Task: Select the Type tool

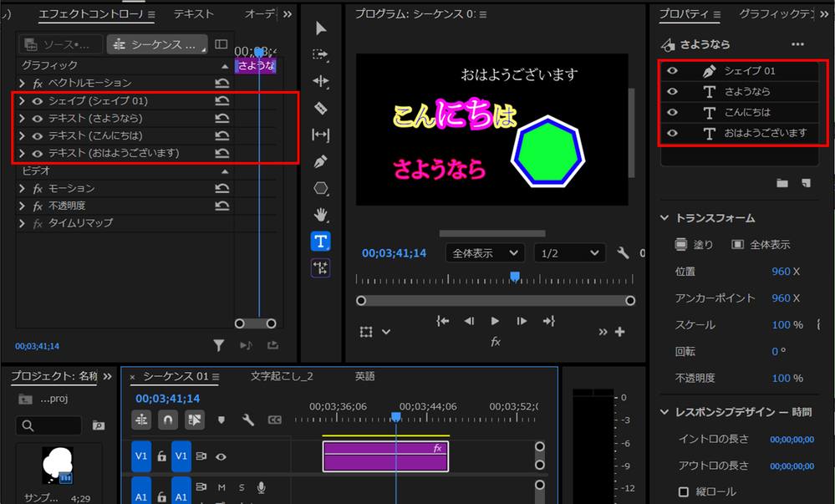Action: 320,242
